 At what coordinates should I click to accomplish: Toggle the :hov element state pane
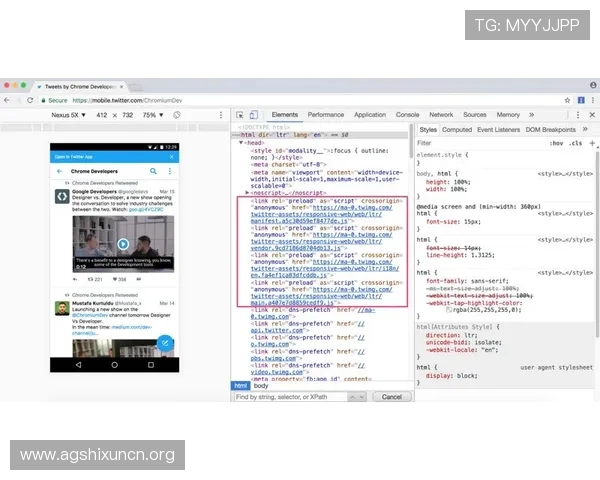556,143
